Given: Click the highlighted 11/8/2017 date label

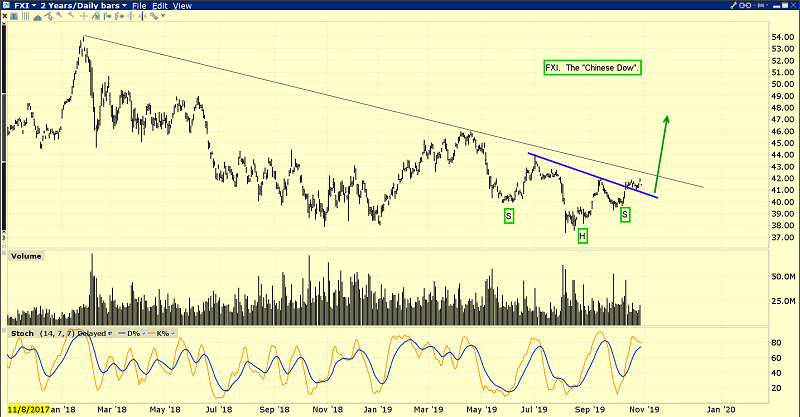Looking at the screenshot, I should [x=28, y=409].
